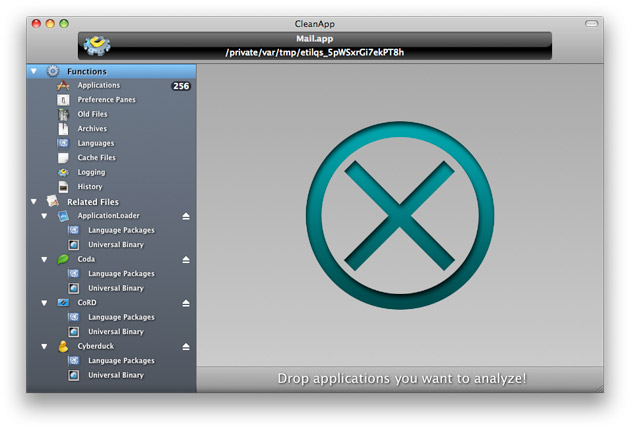The width and height of the screenshot is (630, 429).
Task: Collapse the Coda tree node
Action: click(x=44, y=259)
